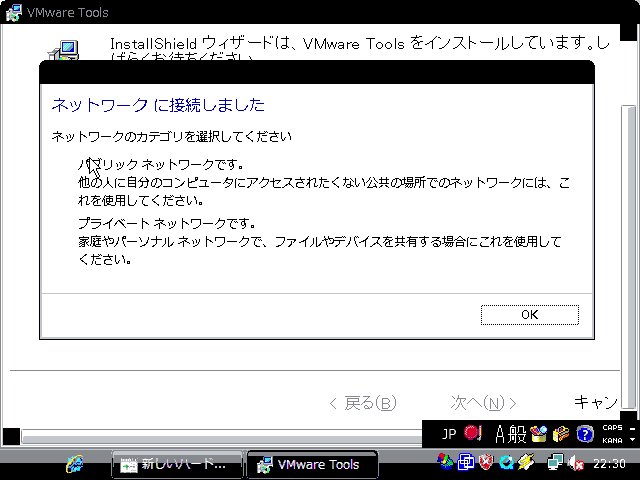Image resolution: width=640 pixels, height=480 pixels.
Task: Click the ネットワークのカテゴリを選択してください text
Action: click(171, 136)
